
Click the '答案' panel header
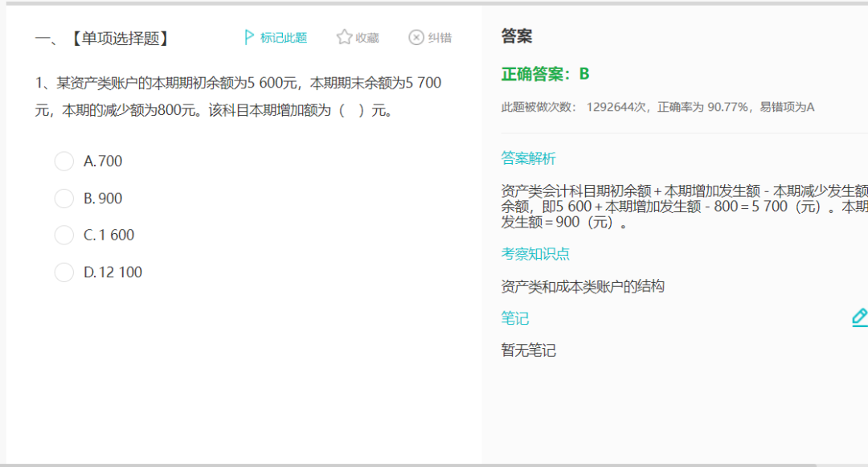(517, 36)
